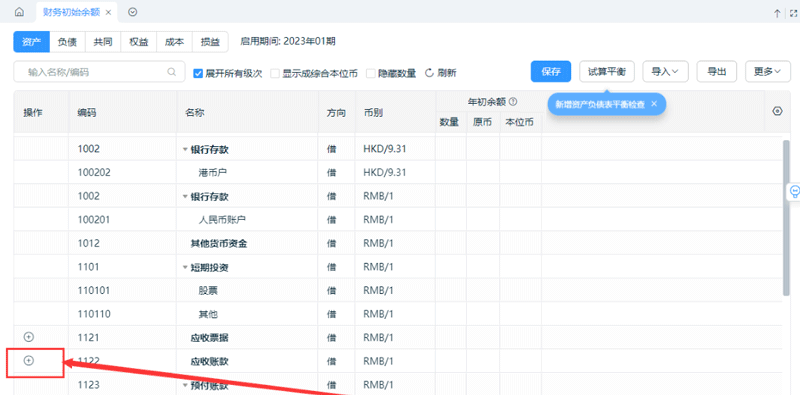Toggle fullscreen icon at top right
This screenshot has width=800, height=395.
pyautogui.click(x=793, y=14)
